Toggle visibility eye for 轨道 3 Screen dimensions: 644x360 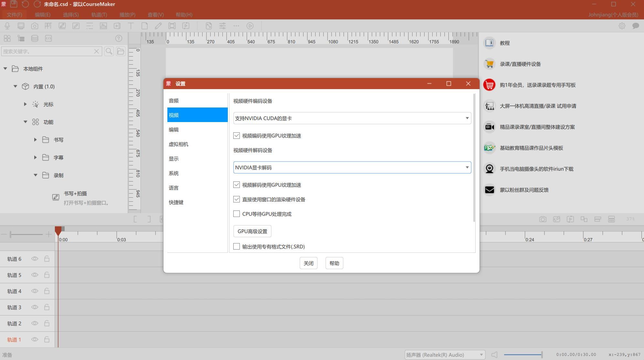(x=35, y=307)
